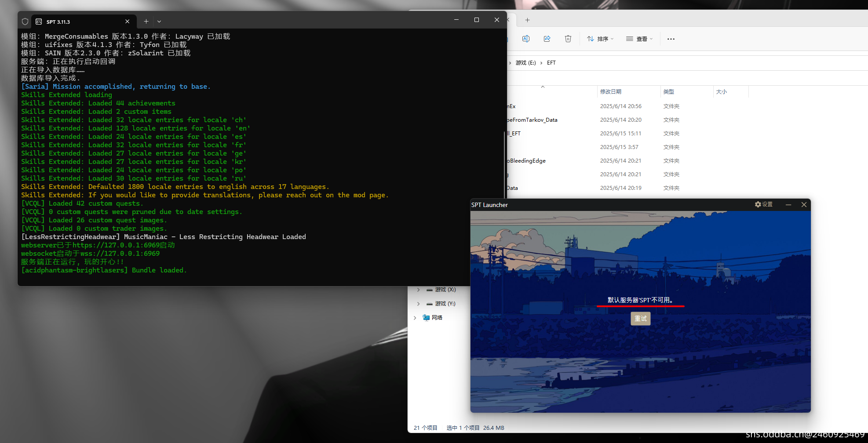Click the collapse arrow above column headers
868x443 pixels.
[x=543, y=87]
